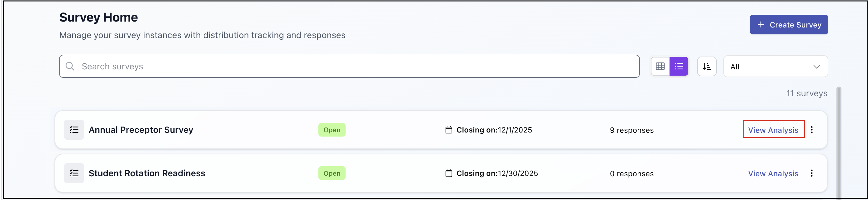Click the Annual Preceptor Survey checklist icon
Viewport: 868px width, 200px height.
[74, 130]
